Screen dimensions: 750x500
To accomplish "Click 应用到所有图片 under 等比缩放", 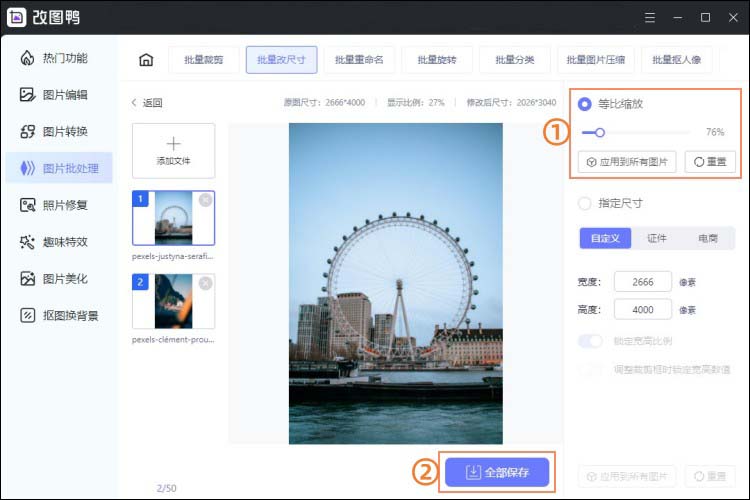I will pyautogui.click(x=627, y=162).
